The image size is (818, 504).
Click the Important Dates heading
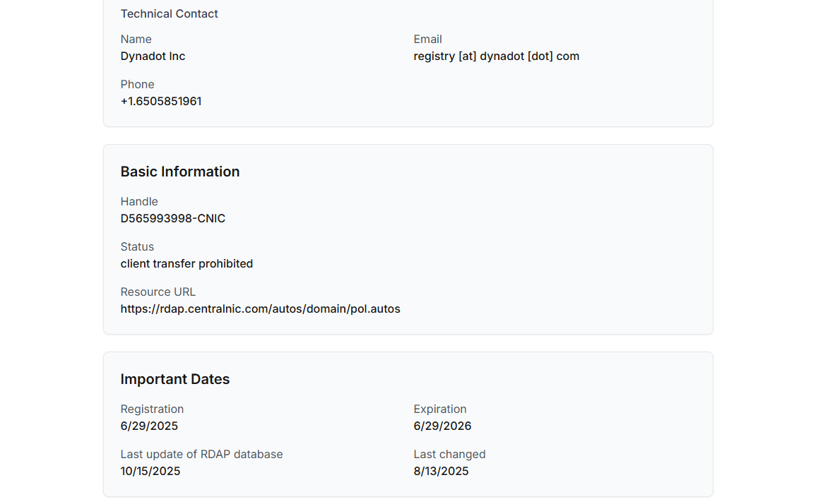click(174, 379)
